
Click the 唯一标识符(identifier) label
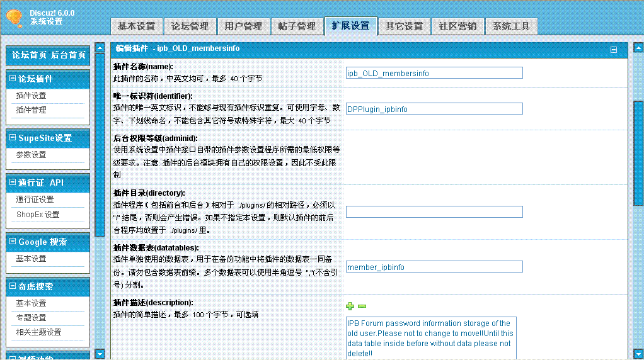click(152, 96)
